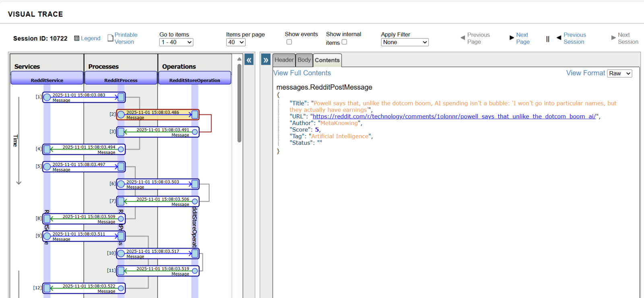Switch to the Header tab
The height and width of the screenshot is (298, 644).
point(284,60)
